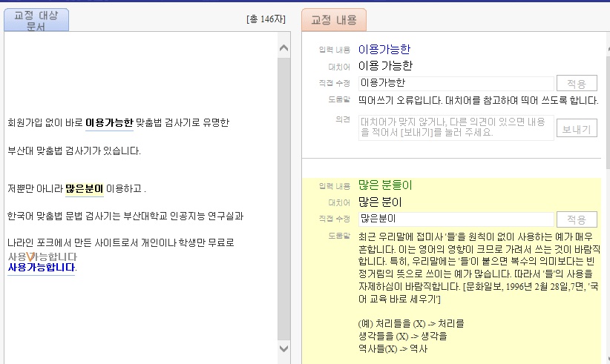Click scroll up arrow of document pane
The image size is (610, 364).
pos(284,48)
